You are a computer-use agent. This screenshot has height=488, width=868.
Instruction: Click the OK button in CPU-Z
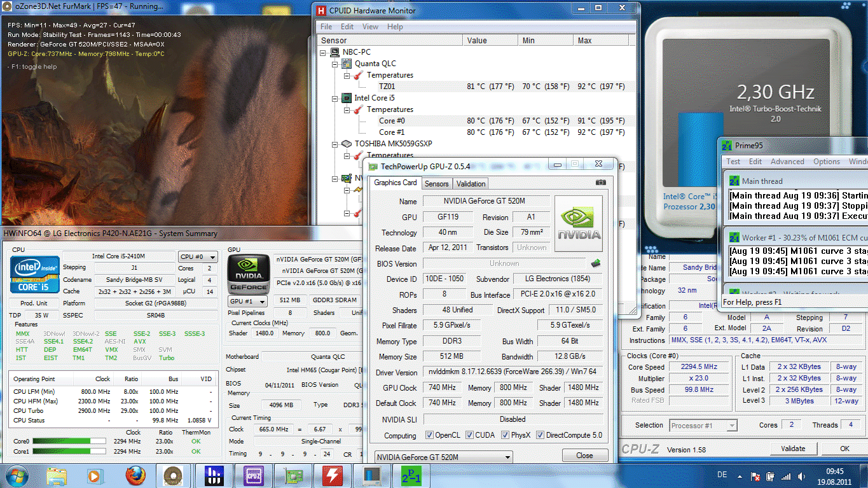[x=844, y=449]
